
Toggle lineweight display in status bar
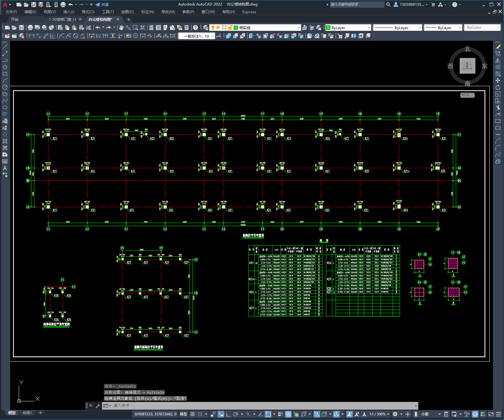(x=280, y=414)
